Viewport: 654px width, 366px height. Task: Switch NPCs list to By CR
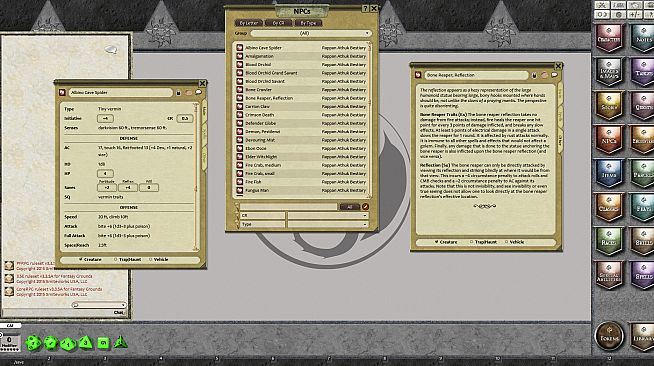[278, 23]
